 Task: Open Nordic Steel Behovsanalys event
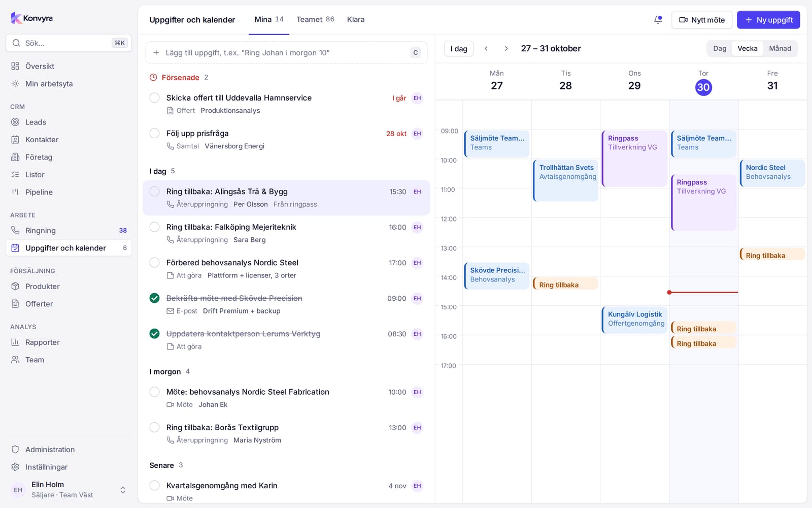point(772,173)
